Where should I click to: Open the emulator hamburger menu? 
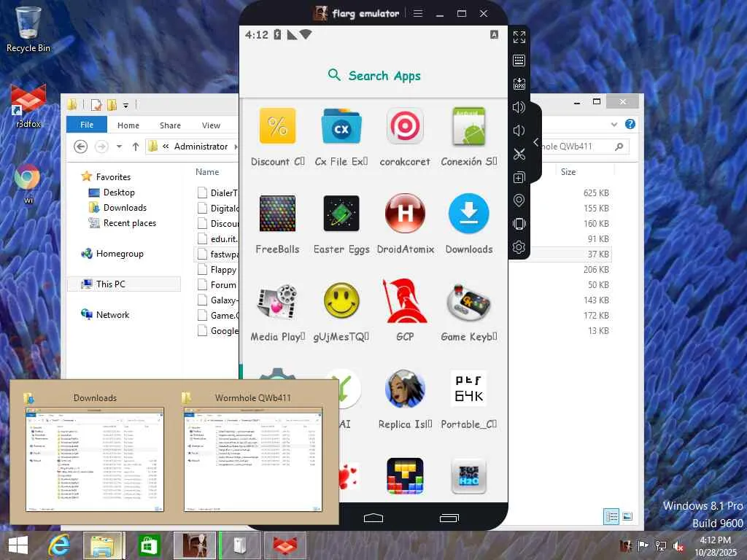coord(418,13)
